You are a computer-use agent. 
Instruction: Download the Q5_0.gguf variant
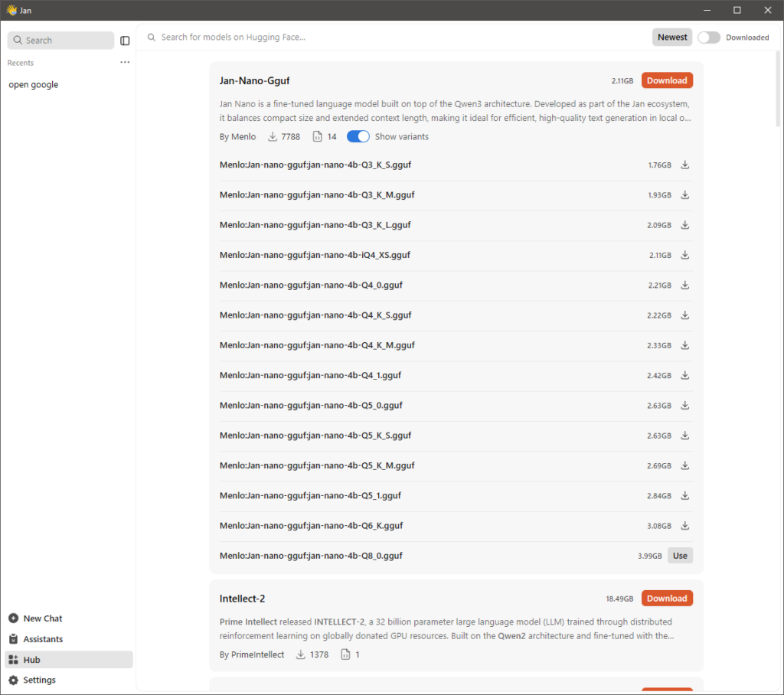point(685,405)
